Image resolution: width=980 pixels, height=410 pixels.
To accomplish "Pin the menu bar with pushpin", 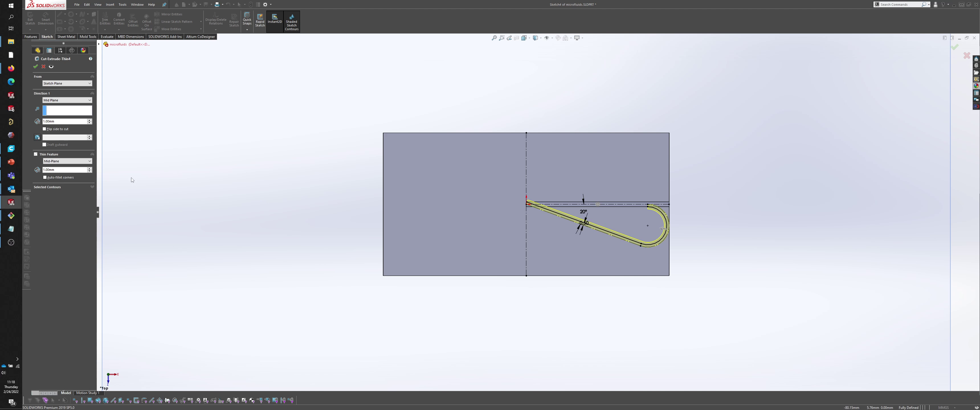I will [x=164, y=5].
